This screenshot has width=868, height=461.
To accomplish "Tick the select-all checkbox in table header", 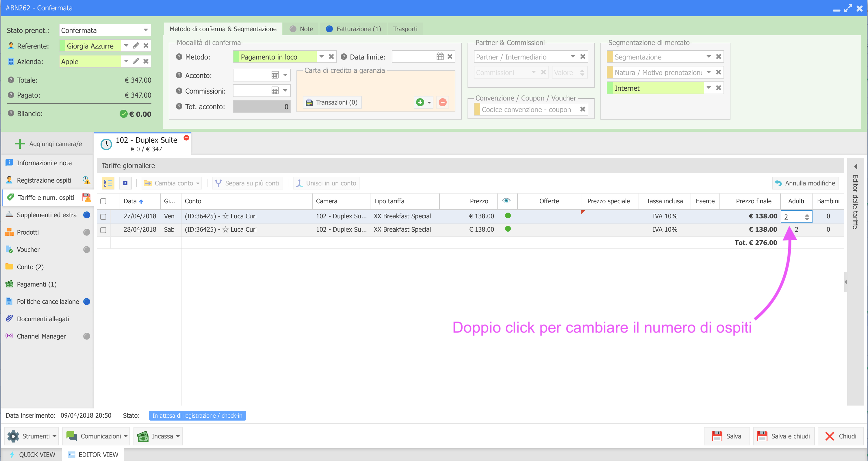I will point(103,201).
